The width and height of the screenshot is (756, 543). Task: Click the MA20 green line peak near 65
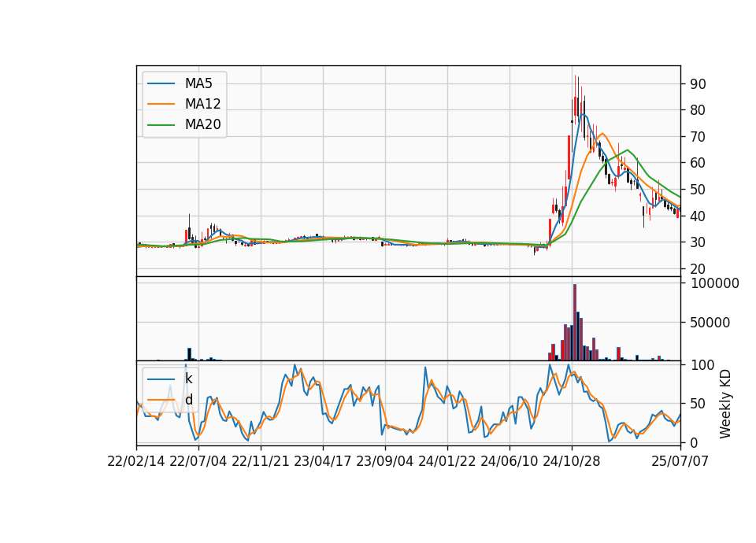point(627,150)
